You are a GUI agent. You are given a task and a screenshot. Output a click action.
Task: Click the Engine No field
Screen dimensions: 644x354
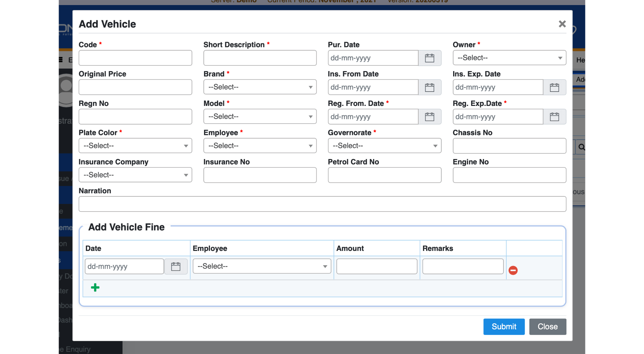pos(509,175)
